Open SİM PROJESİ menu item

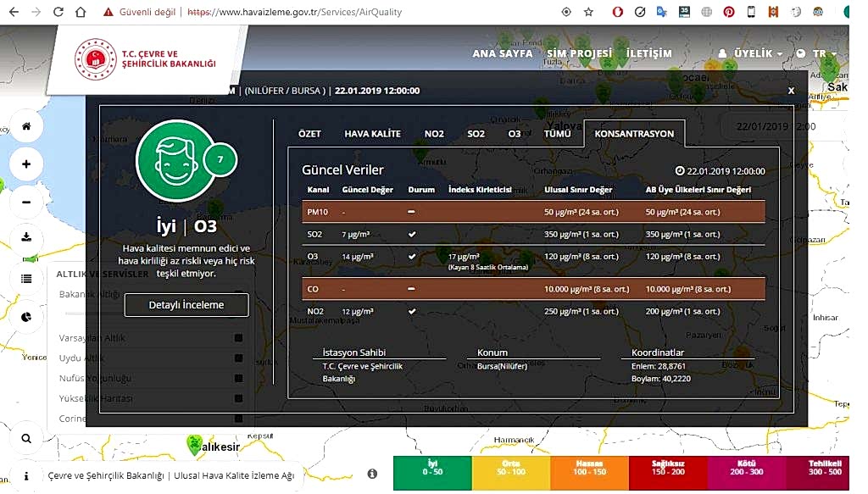[x=579, y=53]
